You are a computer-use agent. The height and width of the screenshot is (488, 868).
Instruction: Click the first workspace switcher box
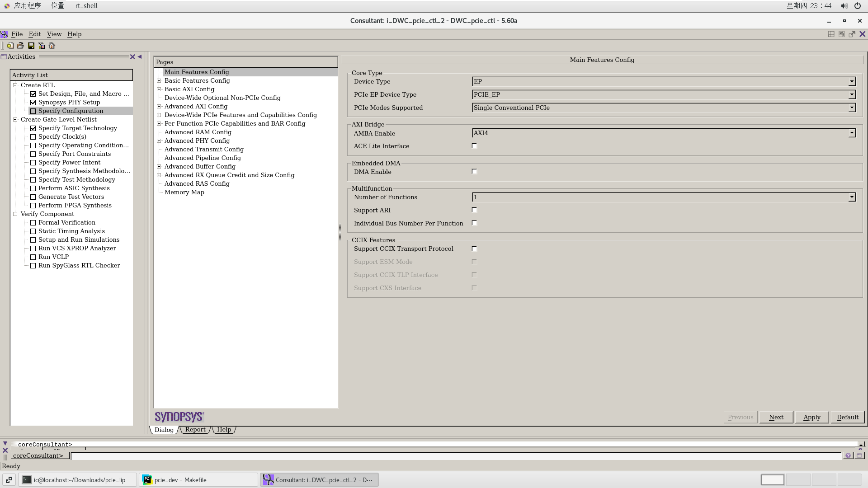773,480
